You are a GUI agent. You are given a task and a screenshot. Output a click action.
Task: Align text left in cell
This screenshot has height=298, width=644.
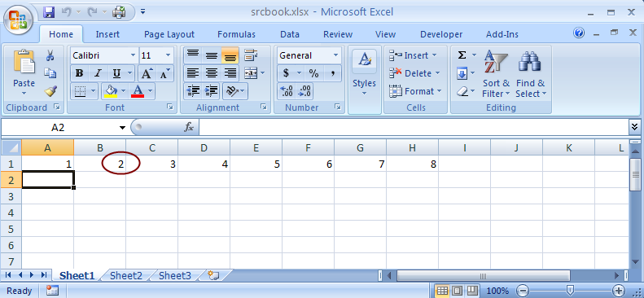(x=193, y=73)
